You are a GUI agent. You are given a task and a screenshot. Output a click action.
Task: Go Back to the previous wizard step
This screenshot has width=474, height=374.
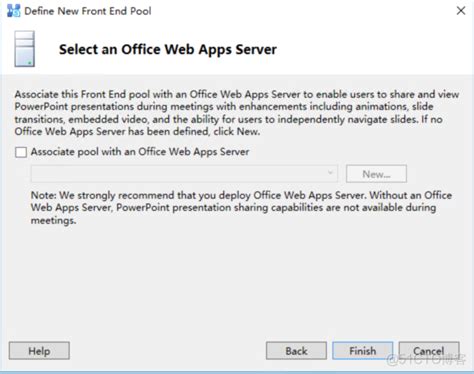pos(296,351)
